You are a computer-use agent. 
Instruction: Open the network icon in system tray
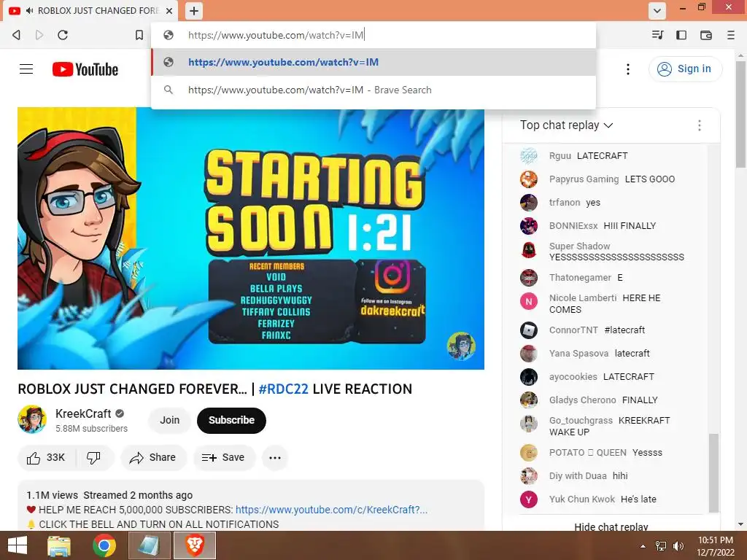click(661, 546)
